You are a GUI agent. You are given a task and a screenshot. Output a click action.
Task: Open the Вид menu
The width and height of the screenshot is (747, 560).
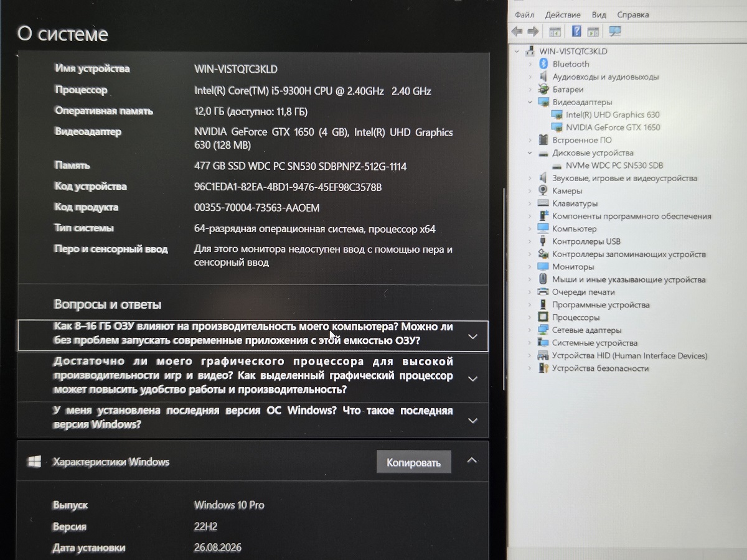click(599, 14)
